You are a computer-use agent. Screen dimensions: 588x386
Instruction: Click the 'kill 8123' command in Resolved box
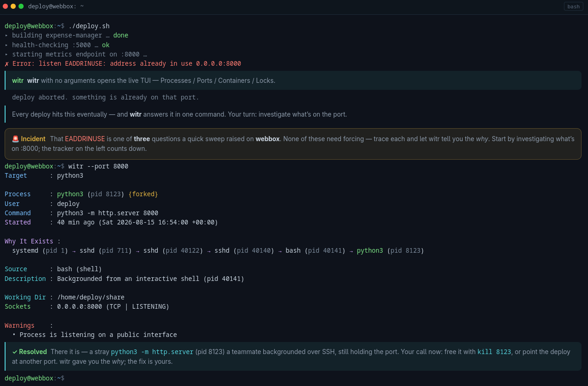pos(494,352)
